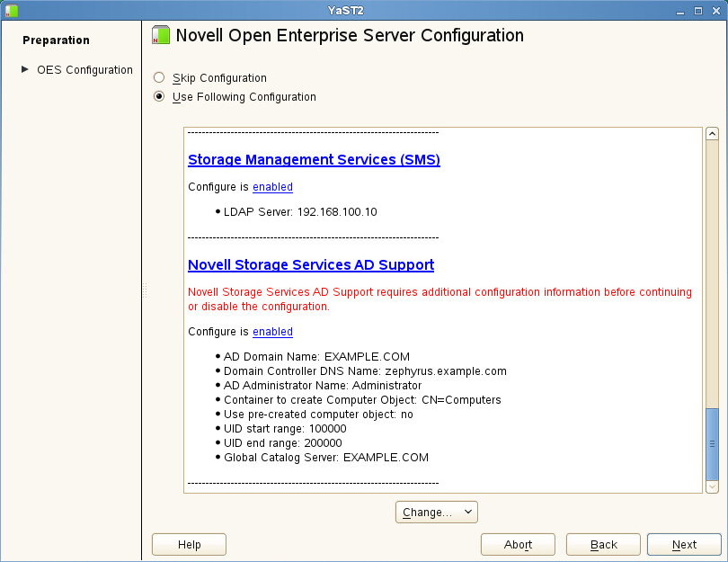Viewport: 728px width, 562px height.
Task: Click the Novell OES logo beside the heading
Action: 160,36
